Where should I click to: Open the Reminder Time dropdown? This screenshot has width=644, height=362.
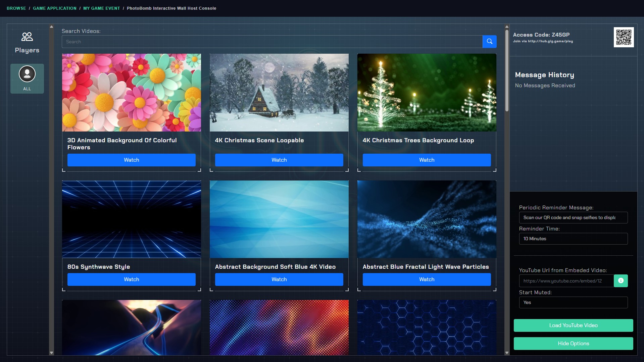coord(573,239)
